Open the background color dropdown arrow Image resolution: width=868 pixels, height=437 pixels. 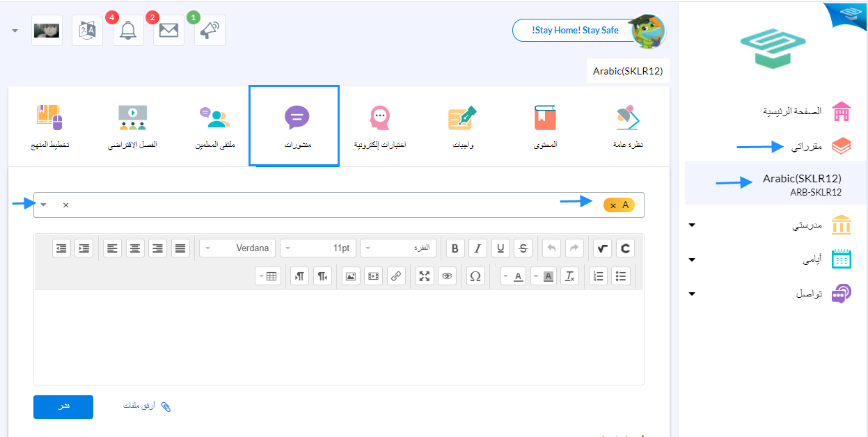pos(535,276)
